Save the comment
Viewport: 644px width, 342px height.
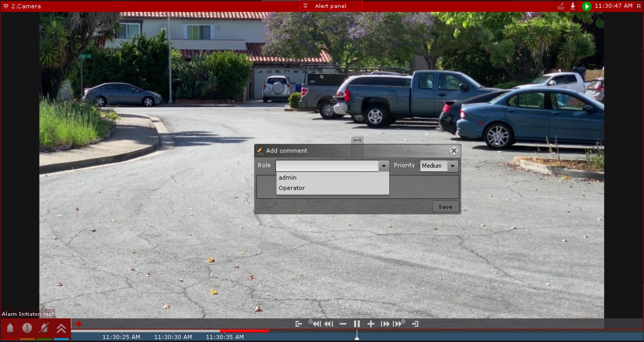point(445,207)
